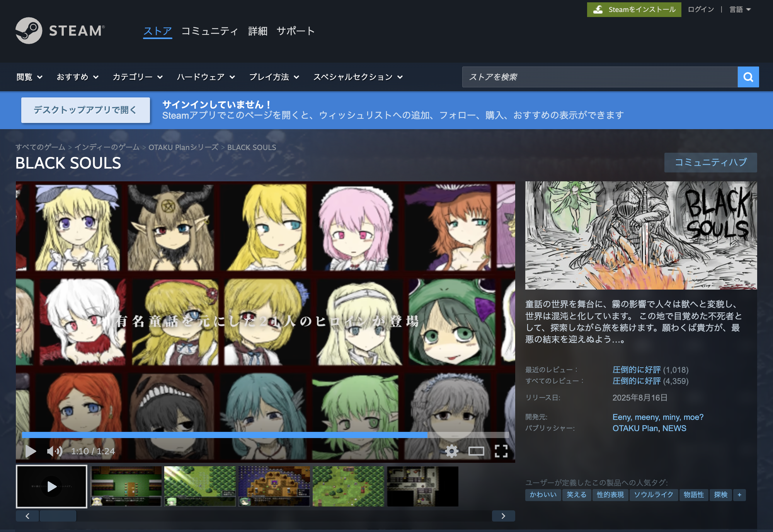Open the カテゴリー dropdown
This screenshot has height=532, width=773.
137,77
